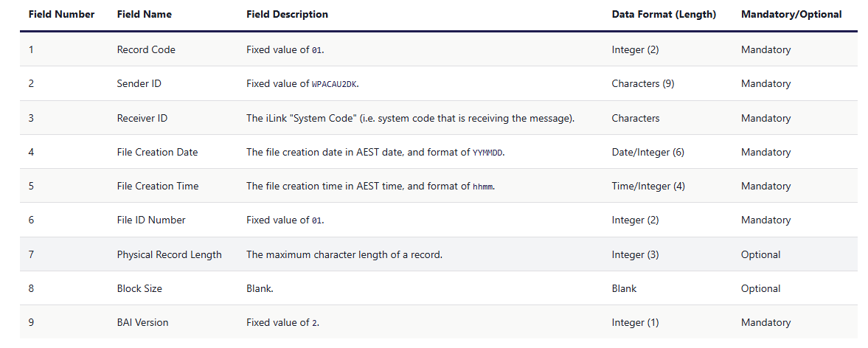Click the Receiver ID row description
The height and width of the screenshot is (348, 868).
point(410,118)
